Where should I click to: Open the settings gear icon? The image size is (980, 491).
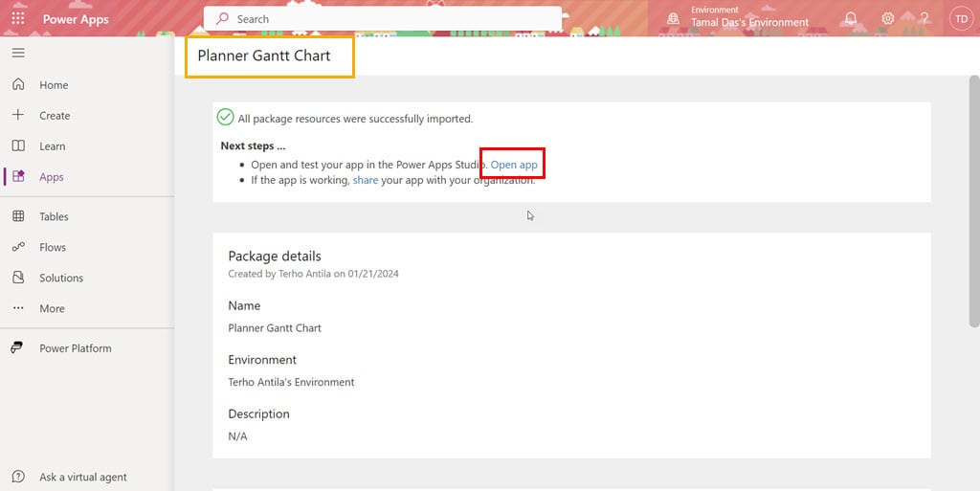tap(887, 19)
